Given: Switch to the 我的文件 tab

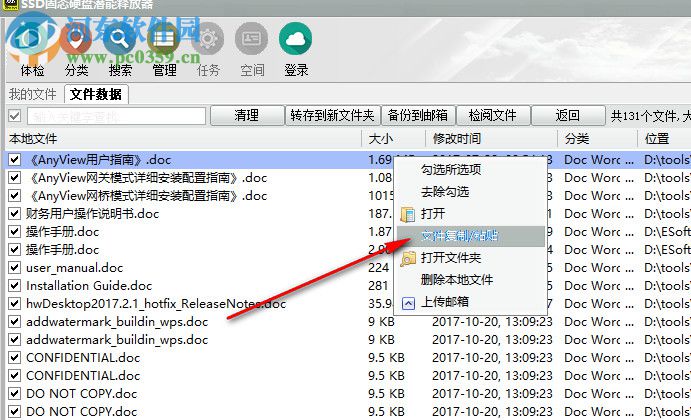Looking at the screenshot, I should pos(33,94).
